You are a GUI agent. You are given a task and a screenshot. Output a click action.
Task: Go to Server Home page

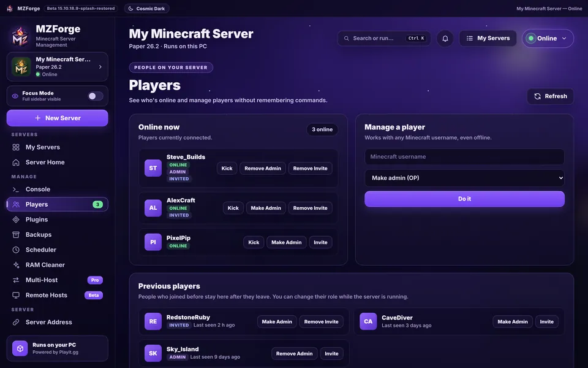point(58,162)
